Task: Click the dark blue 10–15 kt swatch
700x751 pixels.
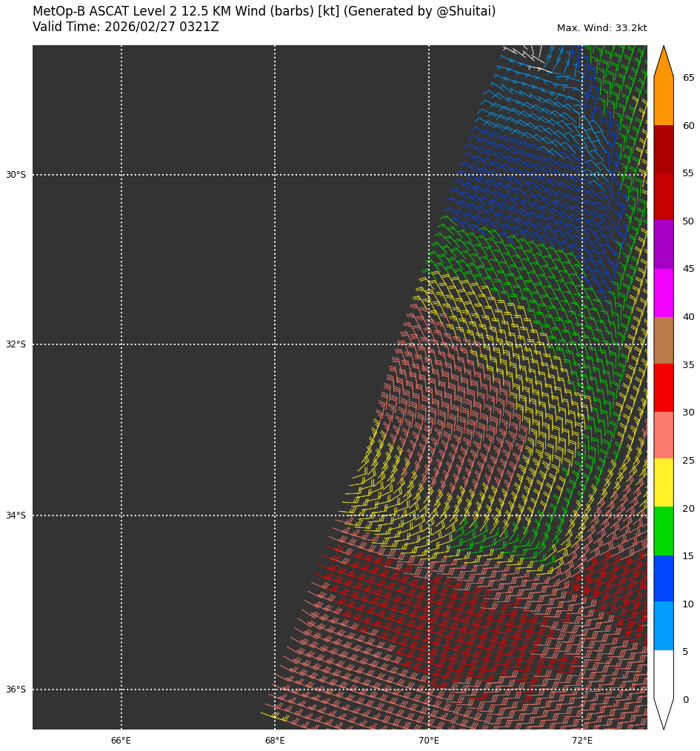Action: (663, 578)
